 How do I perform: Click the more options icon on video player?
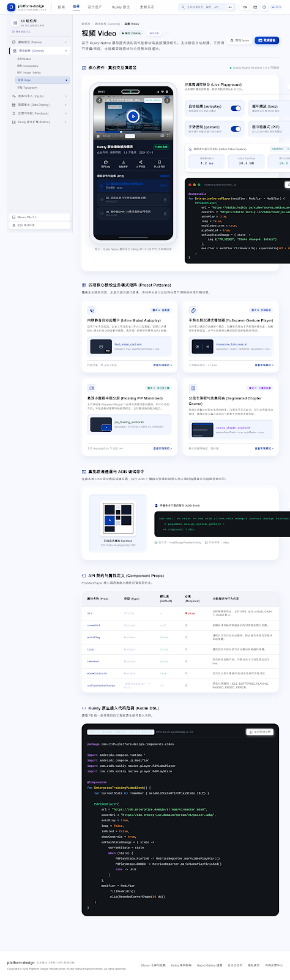point(167,100)
